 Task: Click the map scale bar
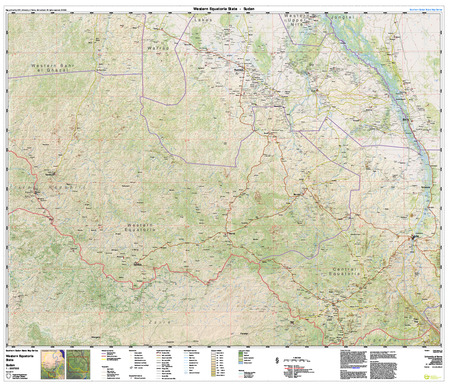[297, 360]
